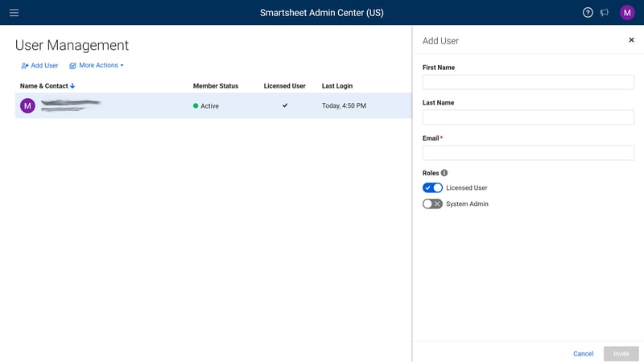Close the Add User panel
Viewport: 644px width, 362px height.
[631, 39]
